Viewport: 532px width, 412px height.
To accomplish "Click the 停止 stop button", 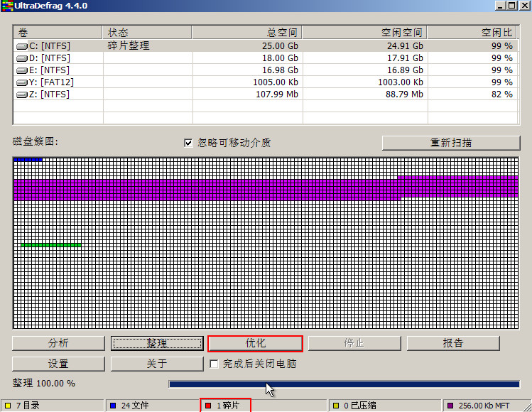I will (354, 343).
